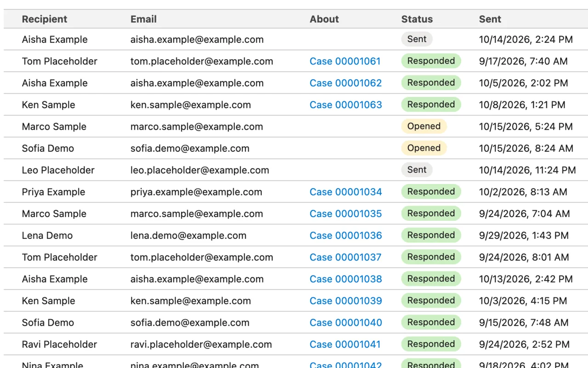The height and width of the screenshot is (368, 588).
Task: Click the Sent badge for Aisha Example
Action: (x=417, y=39)
